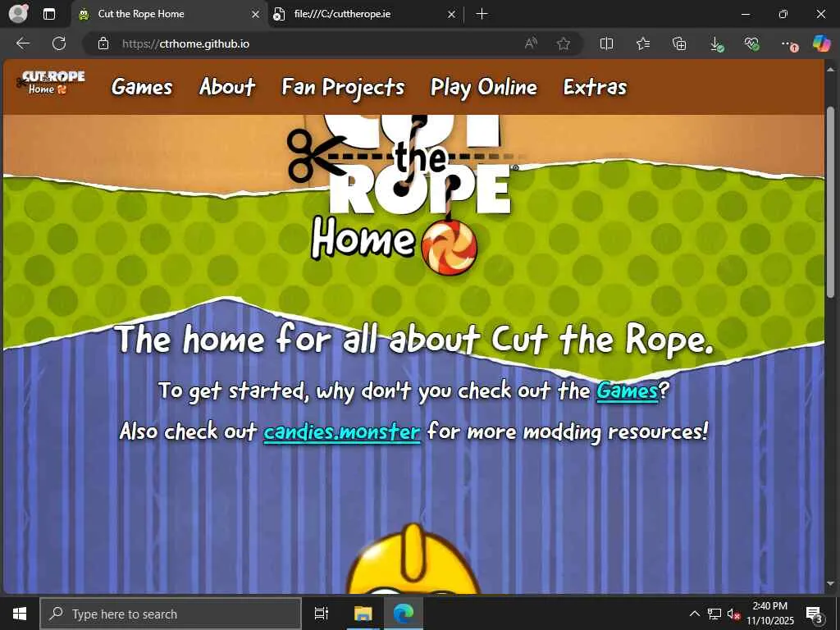
Task: Open the Edge profile avatar
Action: 19,13
